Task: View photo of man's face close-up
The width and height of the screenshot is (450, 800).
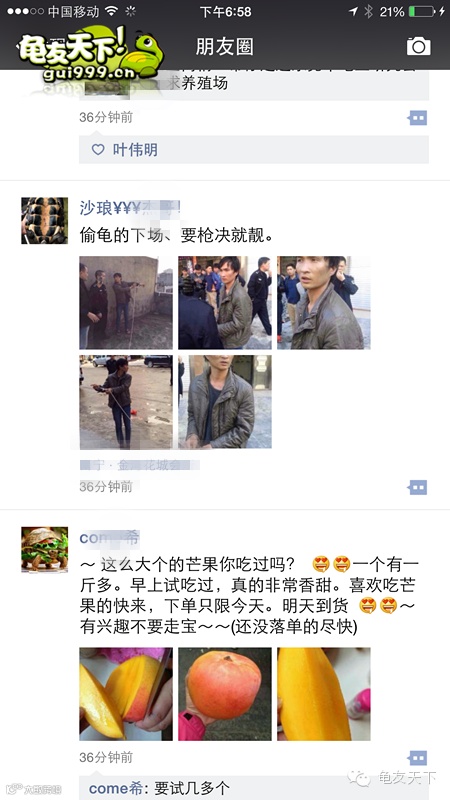Action: (x=324, y=303)
